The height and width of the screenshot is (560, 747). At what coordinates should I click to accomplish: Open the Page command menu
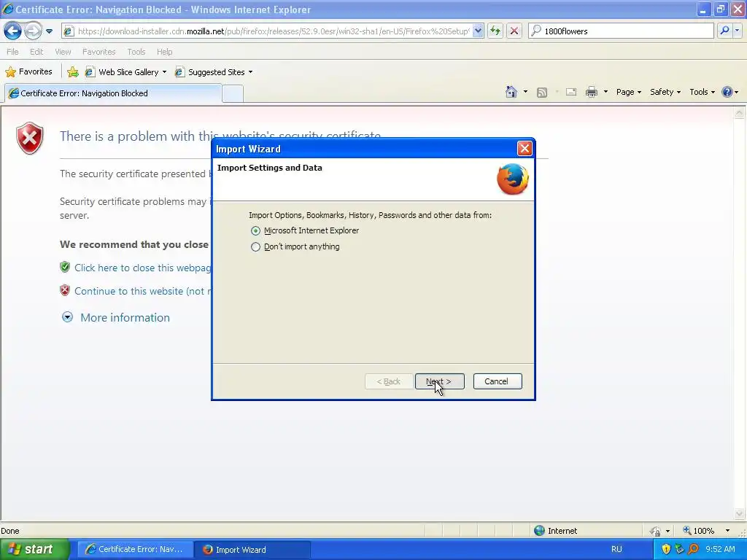pos(628,92)
